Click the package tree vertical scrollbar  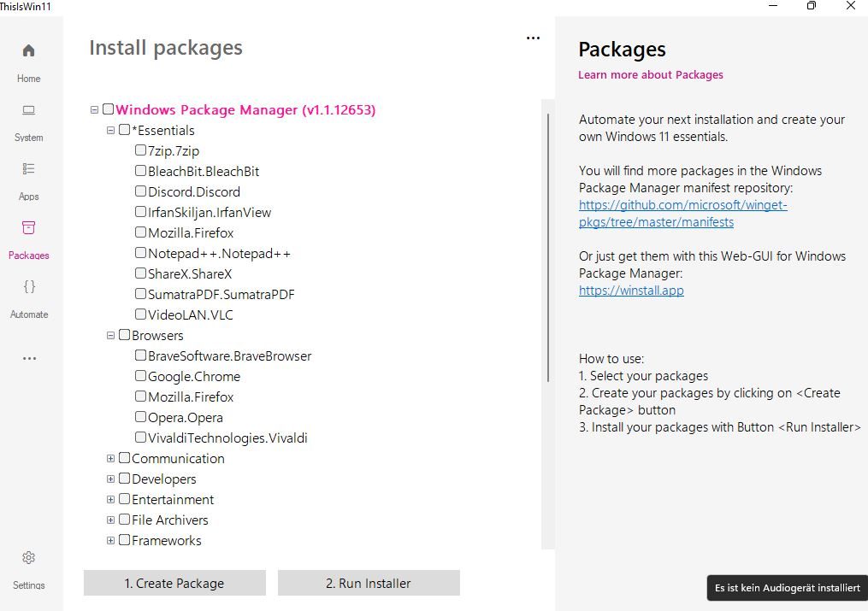(x=548, y=248)
